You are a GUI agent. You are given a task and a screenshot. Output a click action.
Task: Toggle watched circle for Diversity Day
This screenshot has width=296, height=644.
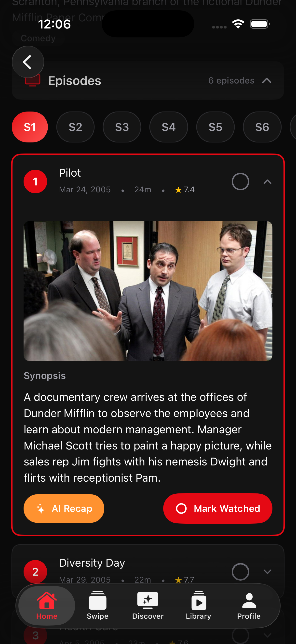click(240, 572)
